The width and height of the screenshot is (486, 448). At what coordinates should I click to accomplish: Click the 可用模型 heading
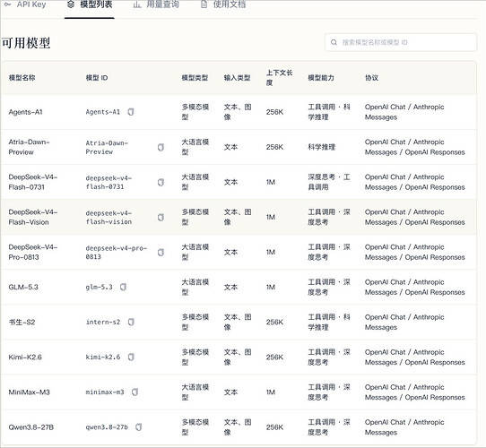(x=26, y=43)
